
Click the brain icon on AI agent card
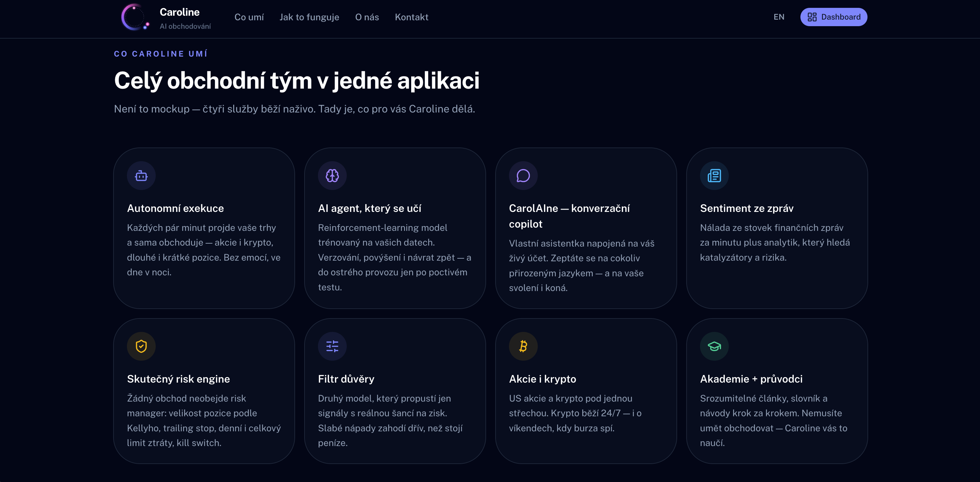pyautogui.click(x=332, y=176)
